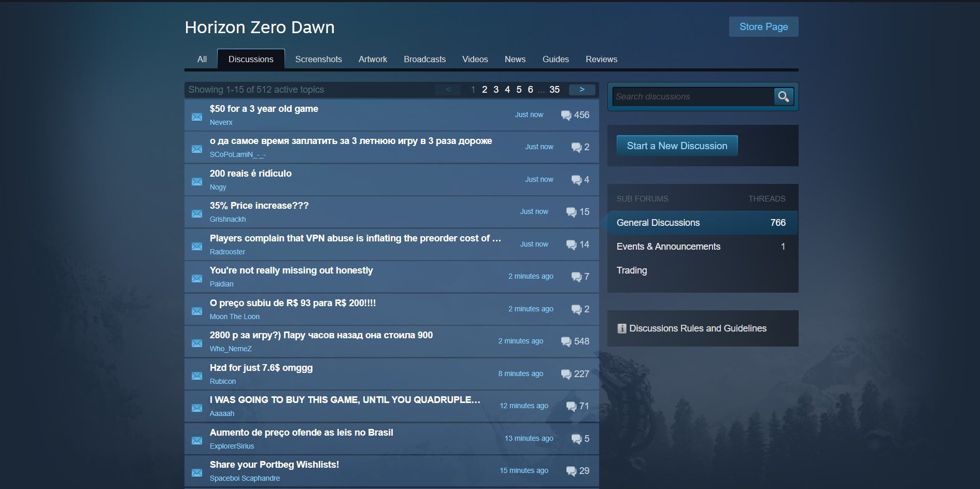Start a New Discussion

677,146
